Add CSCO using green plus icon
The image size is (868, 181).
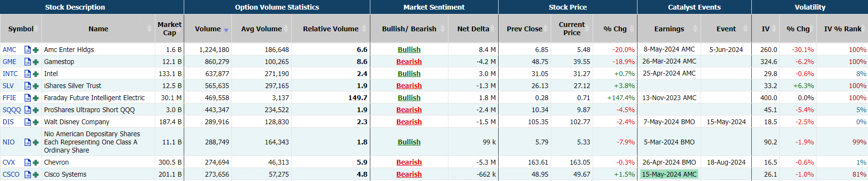[36, 174]
